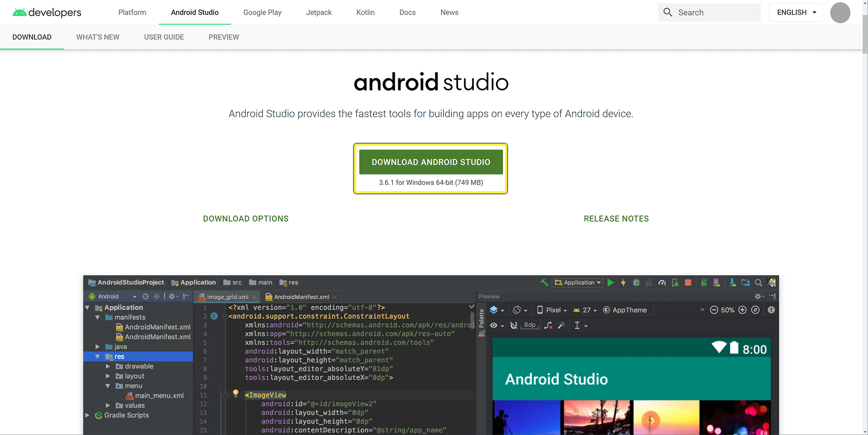This screenshot has height=435, width=868.
Task: Click the zoom in plus icon near 50%
Action: tap(743, 310)
